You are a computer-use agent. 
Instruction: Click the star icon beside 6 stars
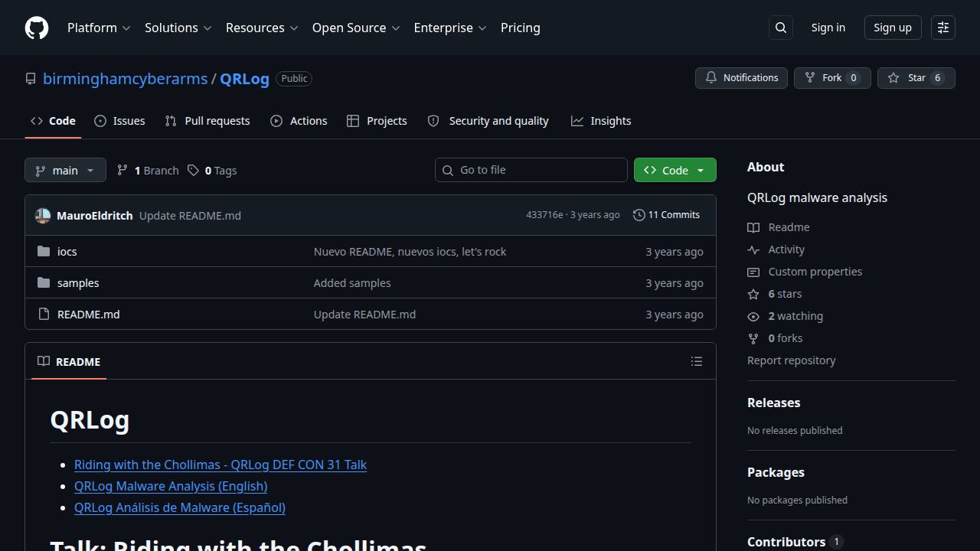[753, 294]
